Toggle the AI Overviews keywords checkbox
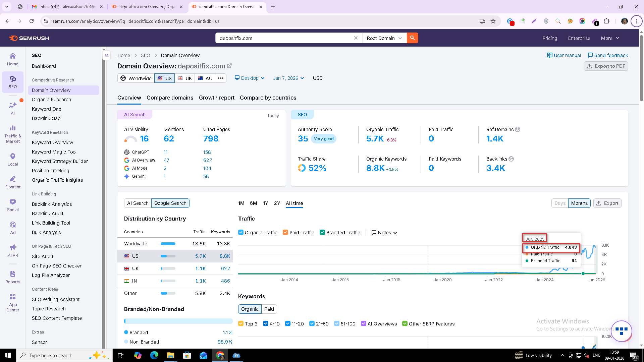This screenshot has width=644, height=362. coord(363,324)
